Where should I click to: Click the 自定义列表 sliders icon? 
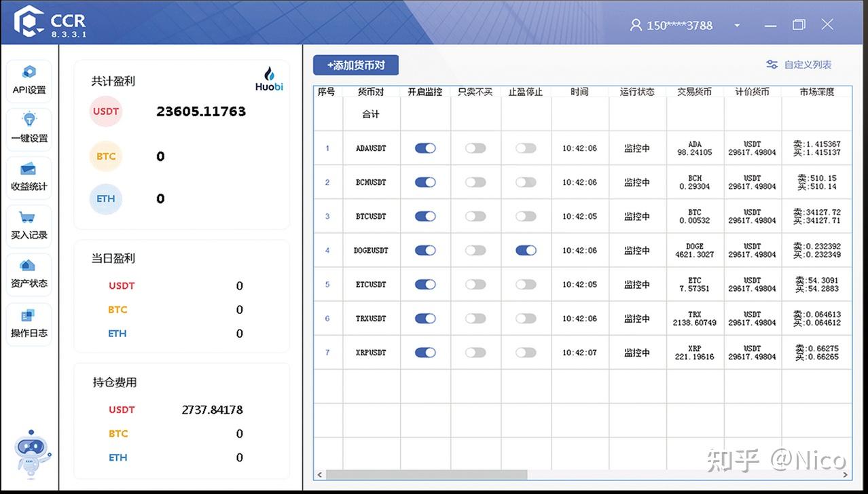pos(772,65)
